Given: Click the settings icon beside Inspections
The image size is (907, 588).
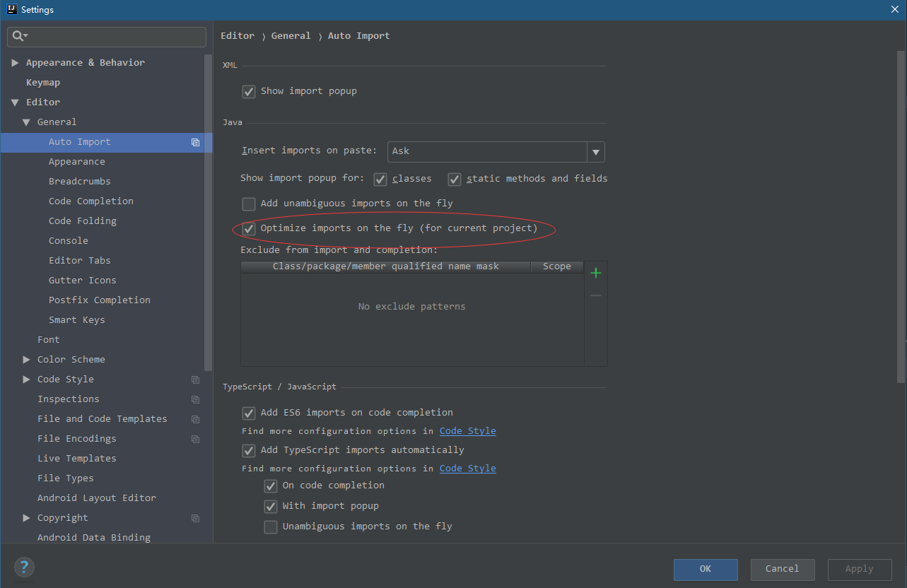Looking at the screenshot, I should (195, 399).
